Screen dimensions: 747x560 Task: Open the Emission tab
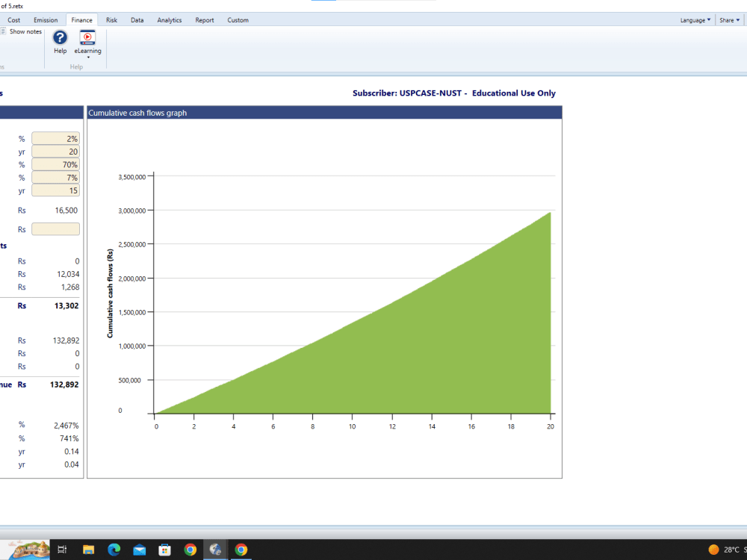coord(46,20)
